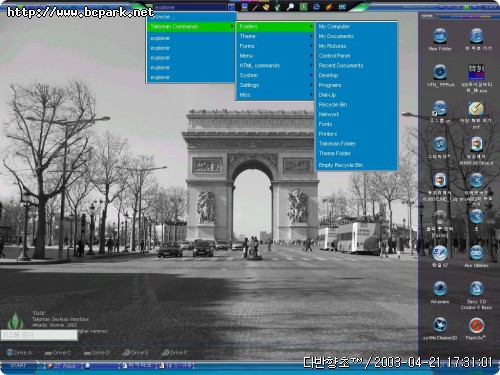The image size is (500, 375).
Task: Open the Internet Explorer icon in top toolbar
Action: pos(316,7)
